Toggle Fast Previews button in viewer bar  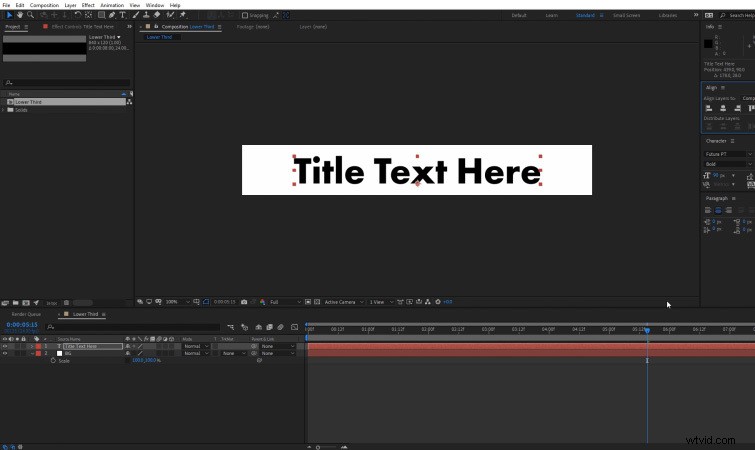(409, 302)
